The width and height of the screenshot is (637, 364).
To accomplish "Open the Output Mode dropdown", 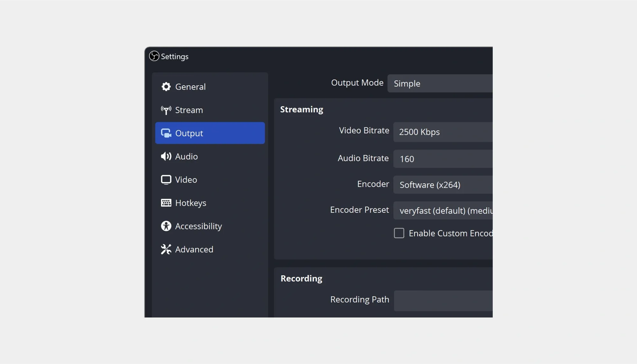I will pyautogui.click(x=440, y=83).
